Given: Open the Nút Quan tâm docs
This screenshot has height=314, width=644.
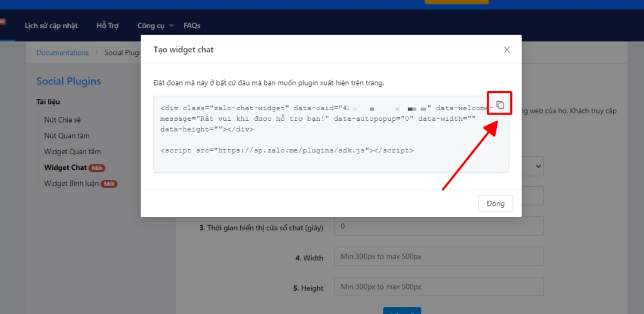Looking at the screenshot, I should coord(66,135).
